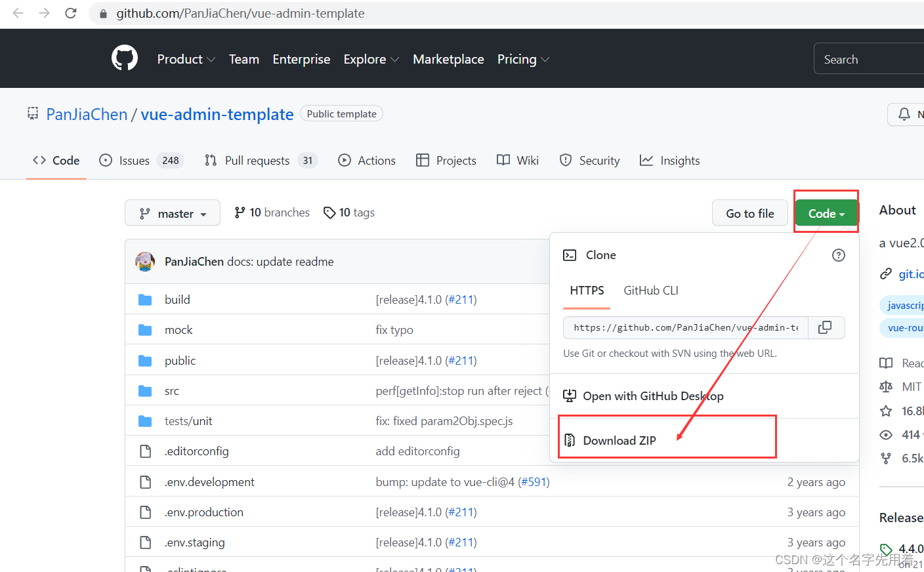Expand the Pricing menu
924x572 pixels.
(523, 59)
